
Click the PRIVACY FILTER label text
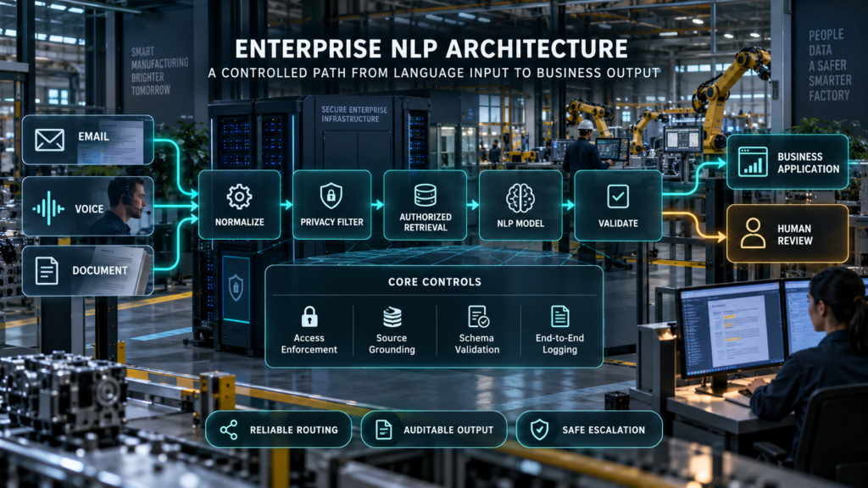pyautogui.click(x=331, y=222)
